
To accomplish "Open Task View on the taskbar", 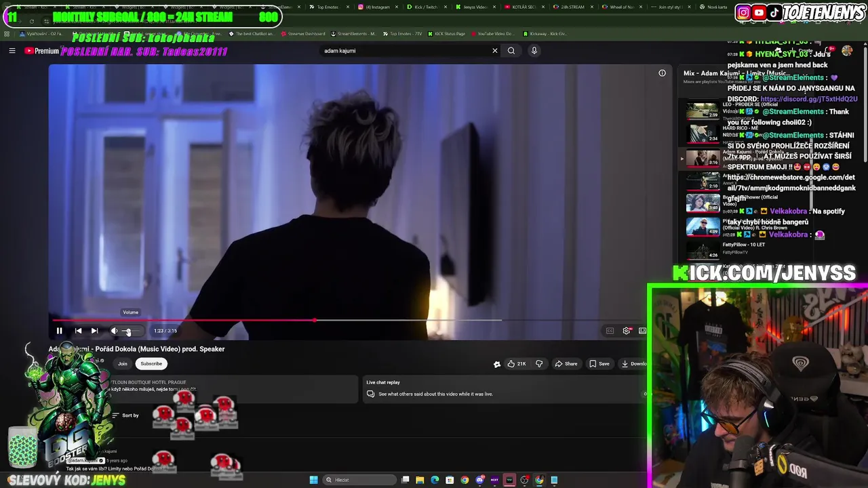I will pyautogui.click(x=405, y=480).
